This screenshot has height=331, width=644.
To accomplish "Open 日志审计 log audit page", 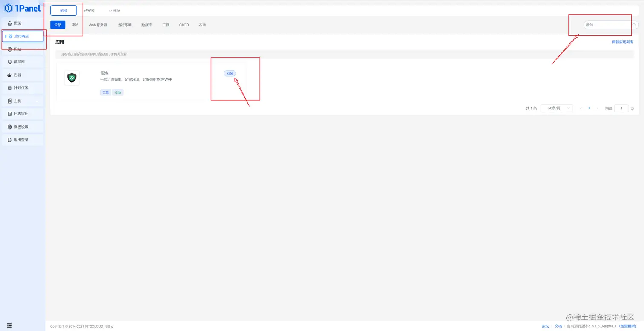I will [x=23, y=114].
